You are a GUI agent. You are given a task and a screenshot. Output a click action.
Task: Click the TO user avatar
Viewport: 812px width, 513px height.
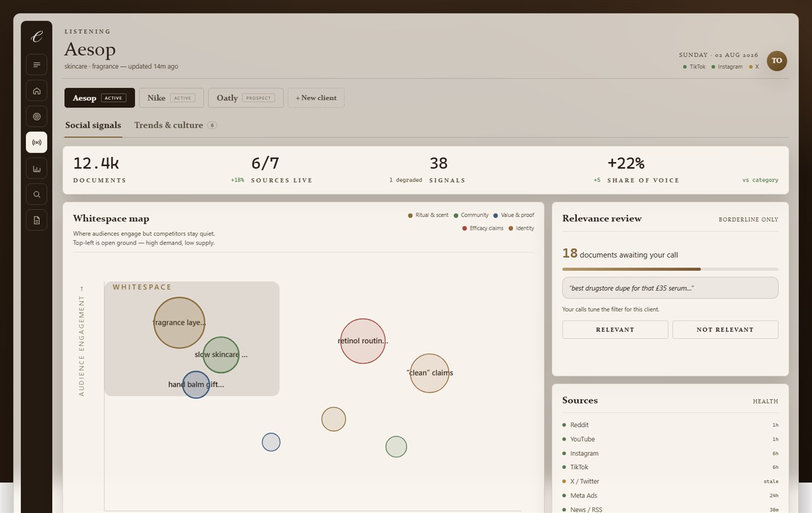(776, 60)
